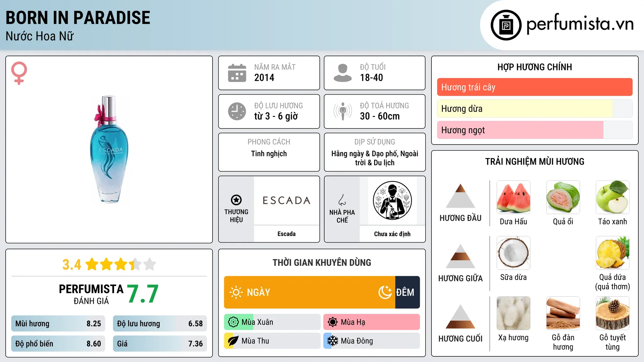Click the Hương giữa pyramid icon
Viewport: 644px width, 362px height.
[460, 256]
